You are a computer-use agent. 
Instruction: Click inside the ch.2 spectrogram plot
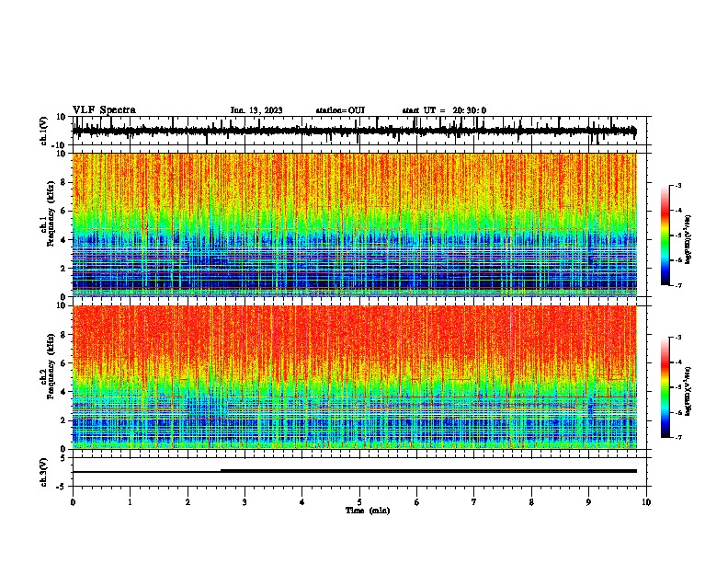[354, 377]
